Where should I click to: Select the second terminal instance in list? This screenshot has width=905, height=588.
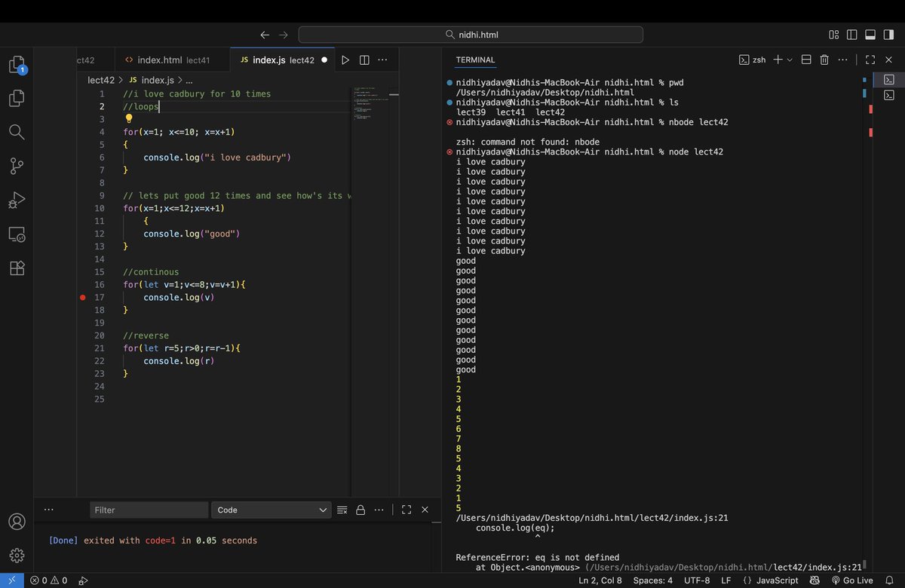tap(888, 95)
